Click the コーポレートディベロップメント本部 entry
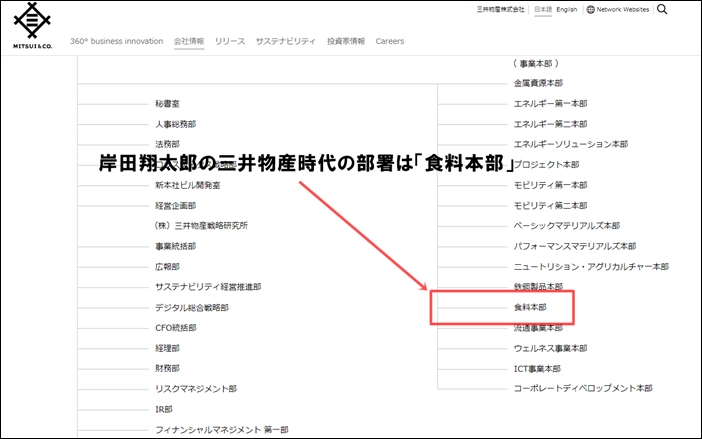702x439 pixels. (x=583, y=388)
